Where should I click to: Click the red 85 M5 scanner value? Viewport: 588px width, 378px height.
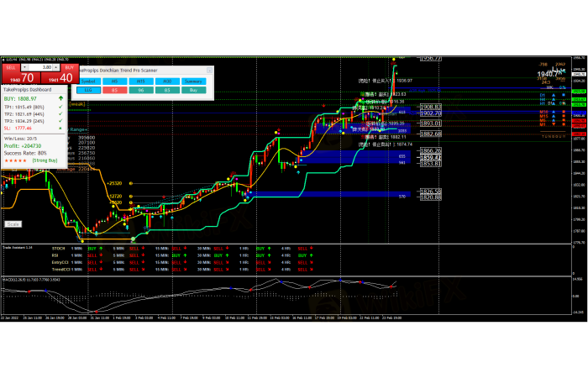click(115, 88)
